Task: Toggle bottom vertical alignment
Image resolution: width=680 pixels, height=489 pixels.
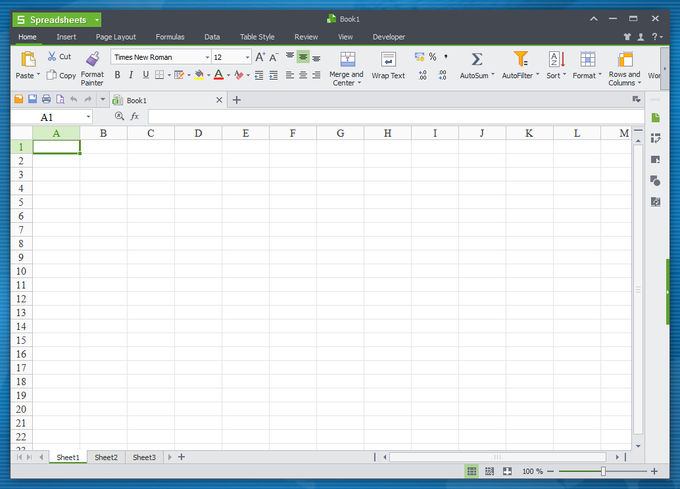Action: [317, 57]
